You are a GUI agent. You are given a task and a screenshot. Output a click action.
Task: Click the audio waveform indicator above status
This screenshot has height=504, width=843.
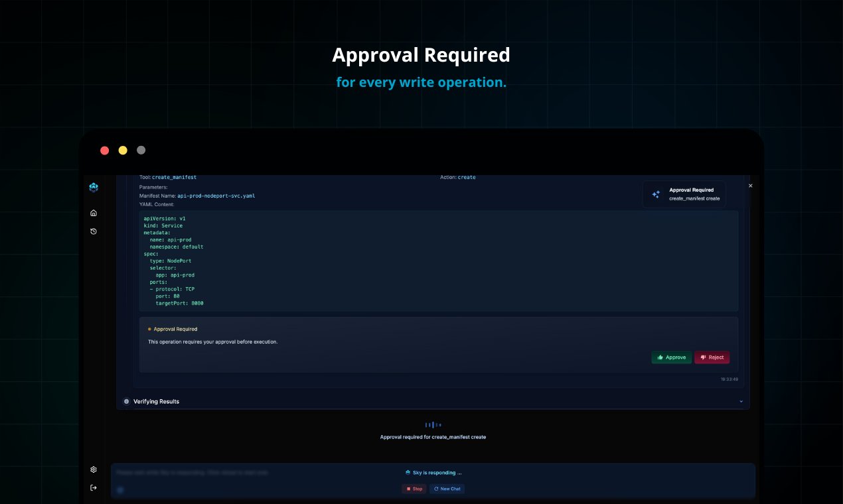click(x=433, y=424)
